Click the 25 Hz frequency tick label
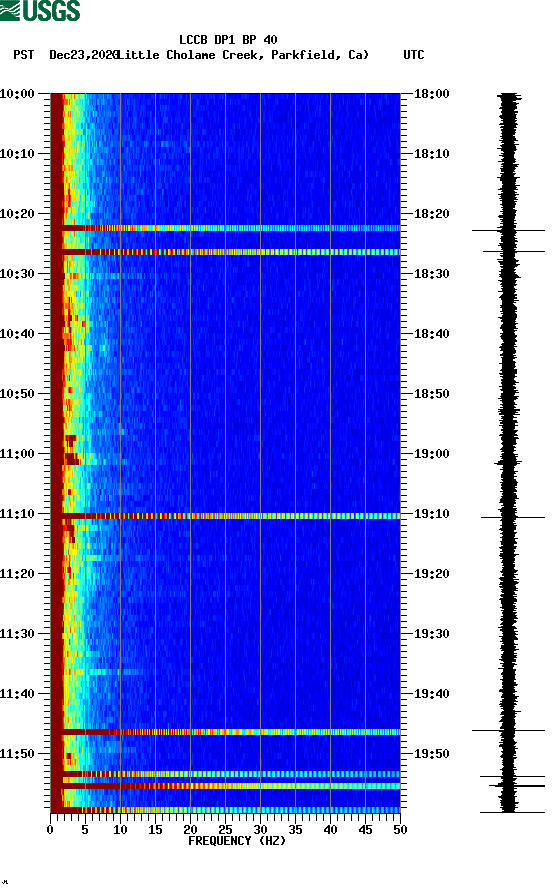The height and width of the screenshot is (893, 552). pyautogui.click(x=225, y=830)
